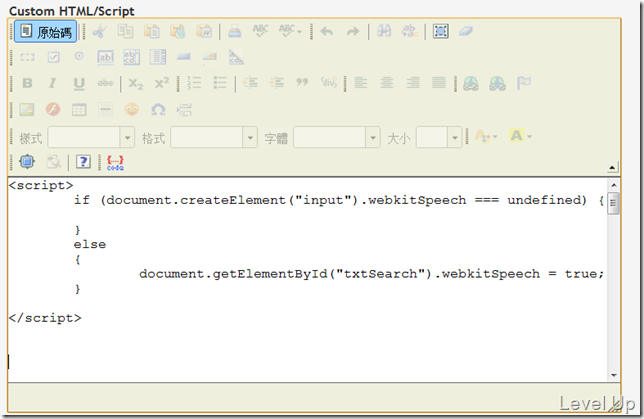Open the 樣式 style dropdown
This screenshot has width=644, height=419.
(x=91, y=137)
